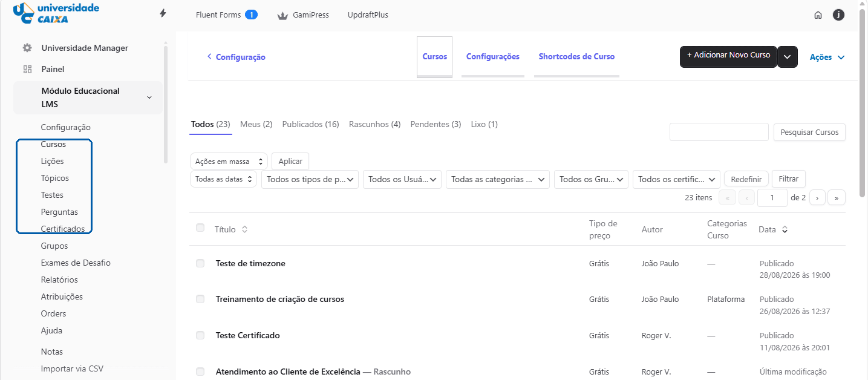Screen dimensions: 868x380
Task: Check Atendimento ao Cliente de Excelência checkbox
Action: click(x=200, y=372)
